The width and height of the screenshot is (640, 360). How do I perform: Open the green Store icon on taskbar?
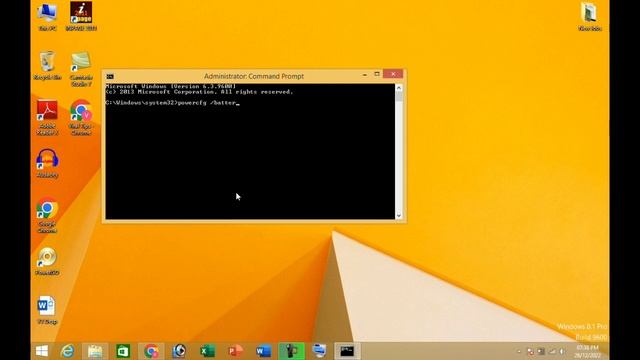[x=123, y=351]
